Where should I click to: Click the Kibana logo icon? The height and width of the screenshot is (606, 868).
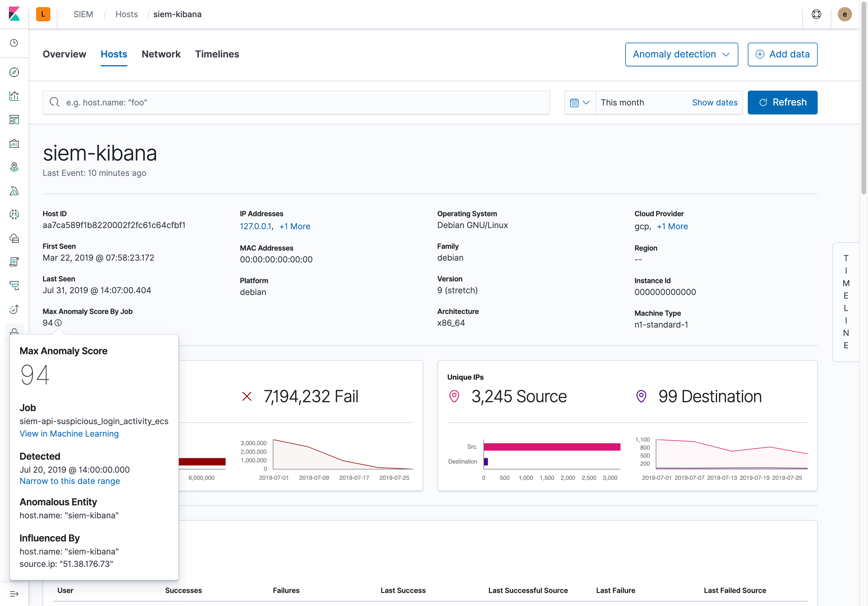(14, 14)
